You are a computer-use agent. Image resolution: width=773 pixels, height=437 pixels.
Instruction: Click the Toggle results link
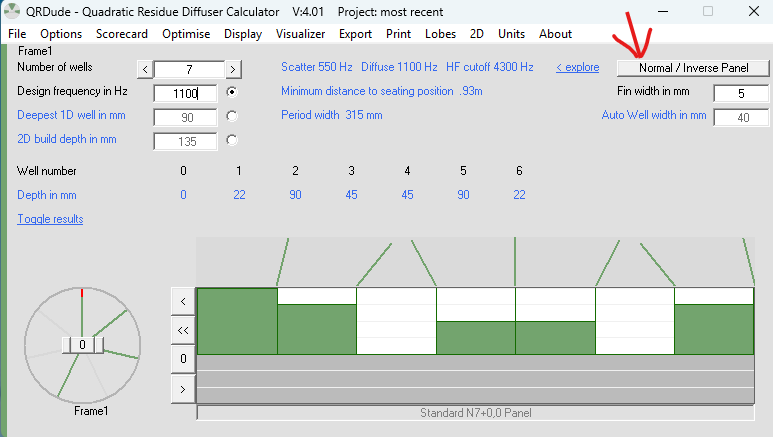(50, 219)
